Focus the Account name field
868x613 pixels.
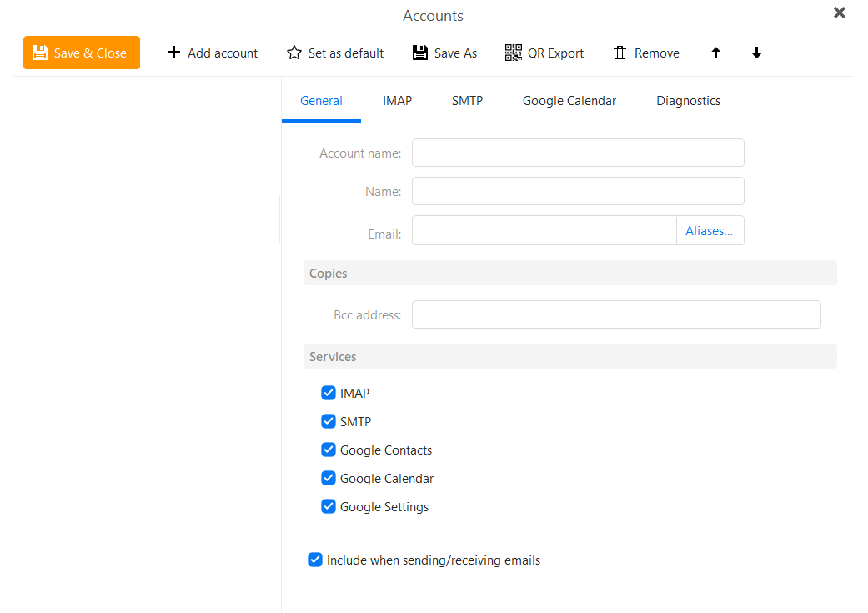[x=578, y=153]
